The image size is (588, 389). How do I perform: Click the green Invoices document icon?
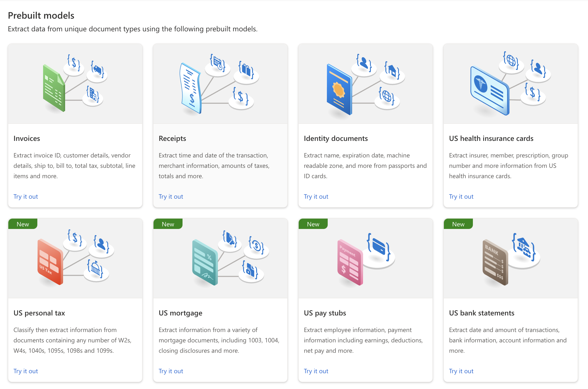(x=54, y=89)
